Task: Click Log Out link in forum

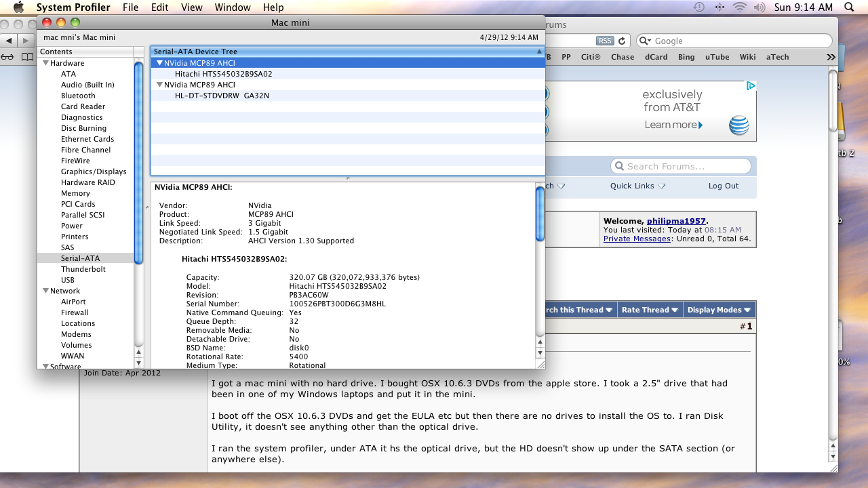Action: (x=724, y=186)
